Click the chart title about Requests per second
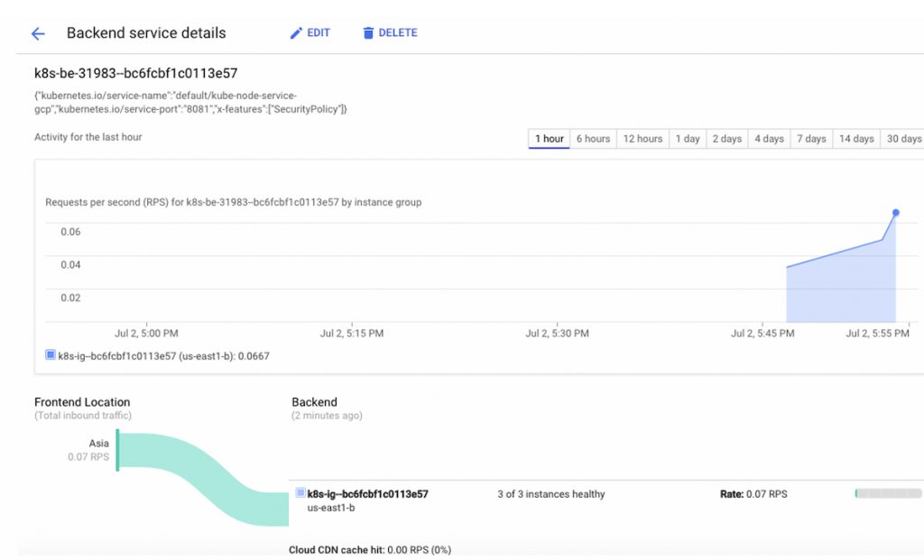Screen dimensions: 924x560 click(234, 202)
